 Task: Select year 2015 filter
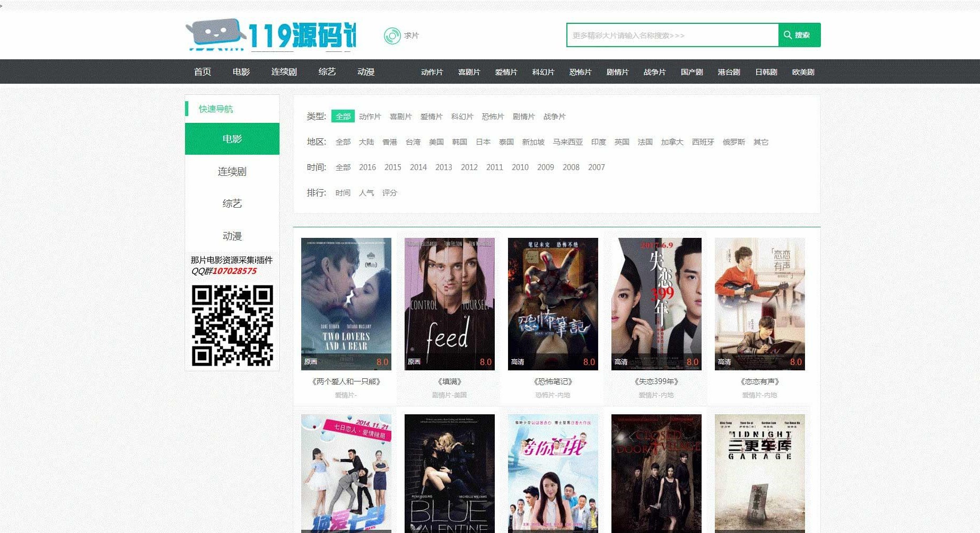pos(392,167)
